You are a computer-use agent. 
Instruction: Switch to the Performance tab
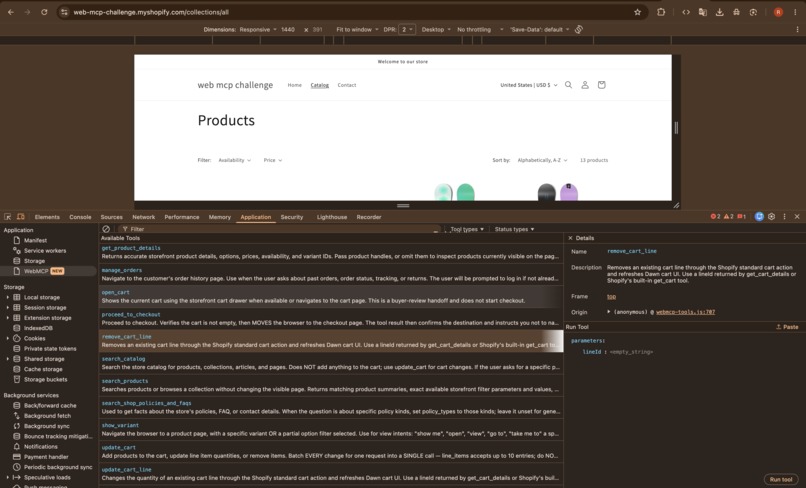pos(181,217)
